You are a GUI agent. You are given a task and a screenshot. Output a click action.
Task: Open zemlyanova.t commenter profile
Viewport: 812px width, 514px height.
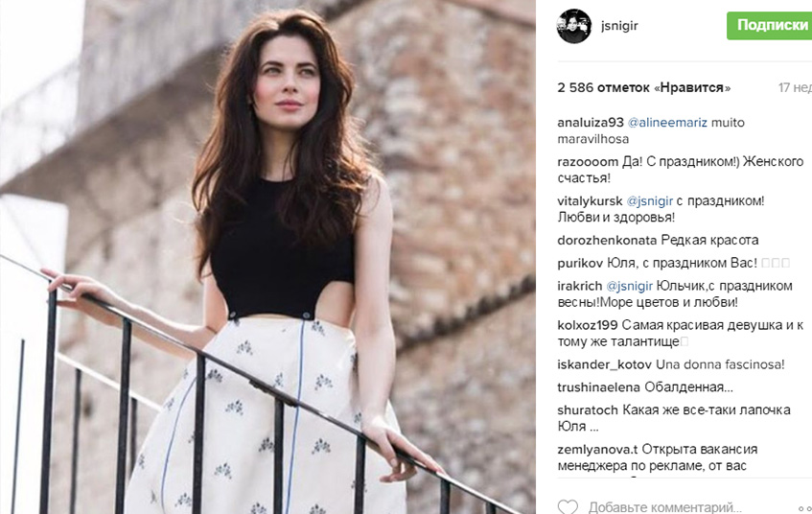click(x=597, y=449)
